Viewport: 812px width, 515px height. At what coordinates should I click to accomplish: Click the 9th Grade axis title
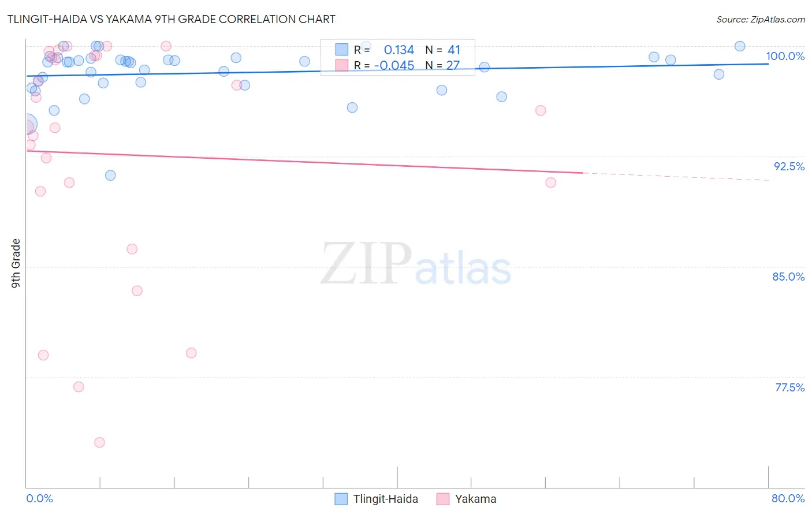[16, 263]
